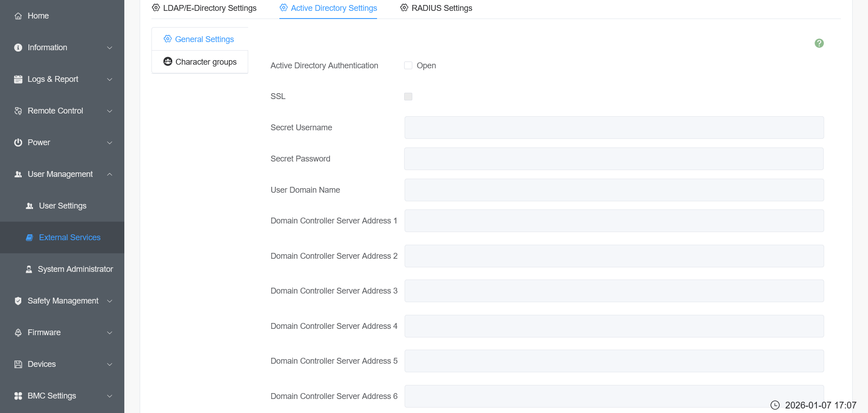Click the Power icon in sidebar

18,142
